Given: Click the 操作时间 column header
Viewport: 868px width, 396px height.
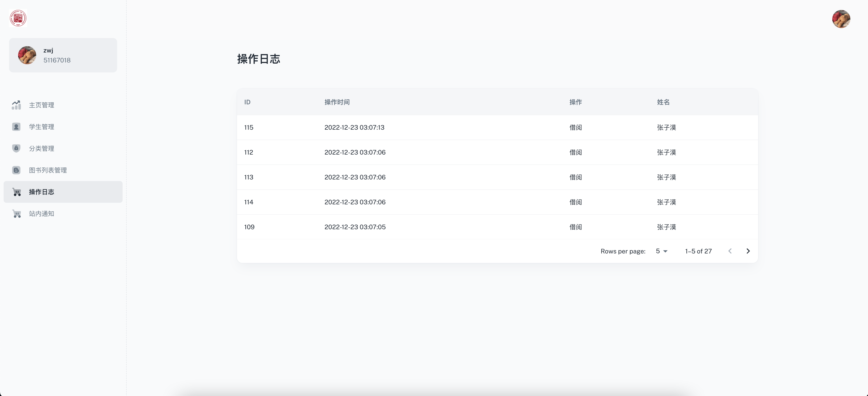Looking at the screenshot, I should [x=337, y=102].
